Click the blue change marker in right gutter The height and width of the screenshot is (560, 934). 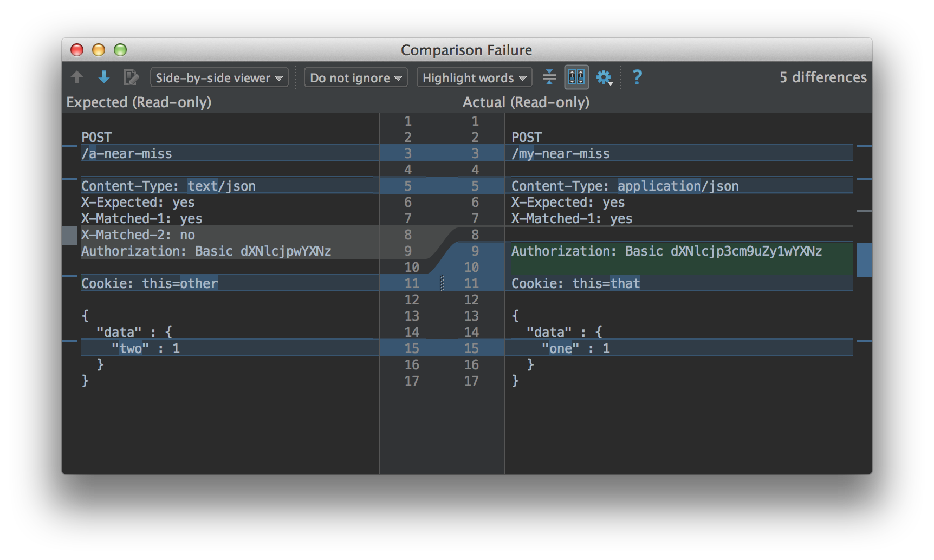[x=864, y=260]
